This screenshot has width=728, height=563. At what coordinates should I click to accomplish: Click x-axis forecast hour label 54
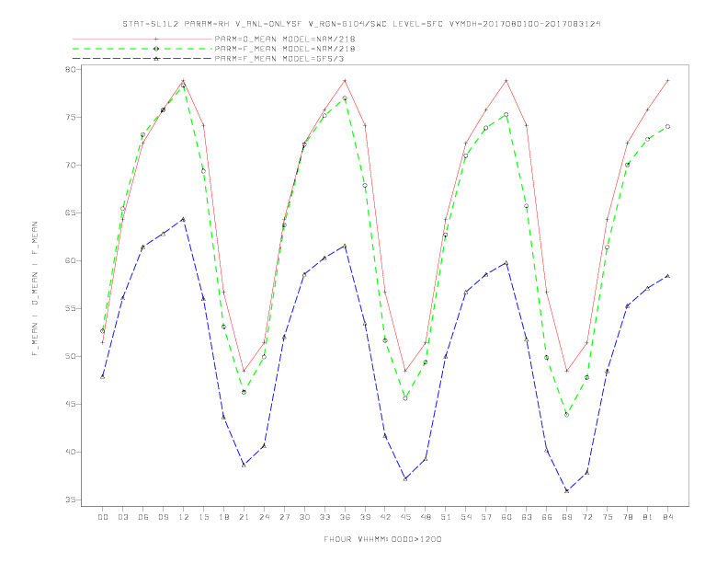466,517
